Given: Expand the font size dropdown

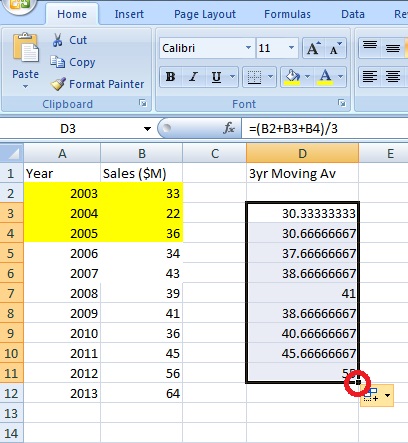Looking at the screenshot, I should click(x=291, y=48).
